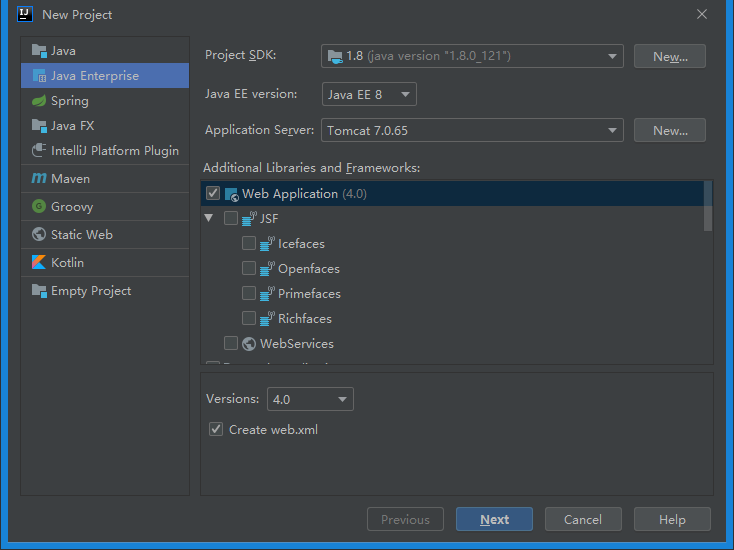Click the Kotlin K logo icon
This screenshot has width=734, height=550.
point(39,262)
